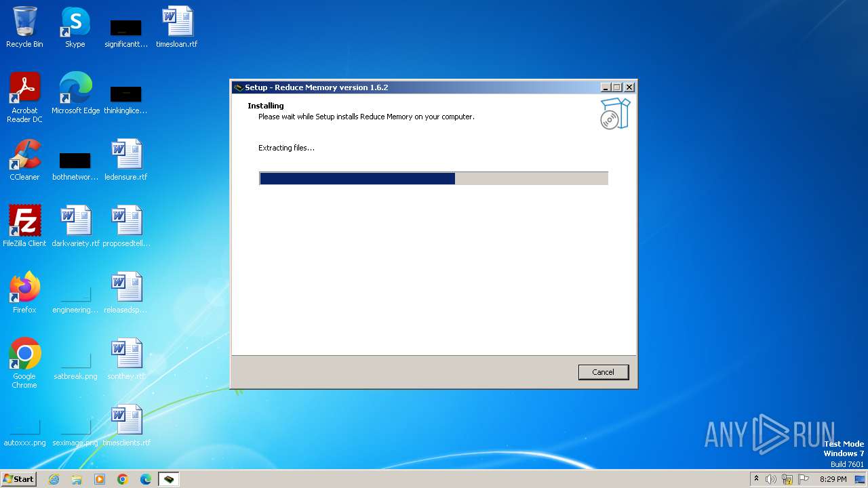Open Internet Explorer from the taskbar

tap(54, 479)
